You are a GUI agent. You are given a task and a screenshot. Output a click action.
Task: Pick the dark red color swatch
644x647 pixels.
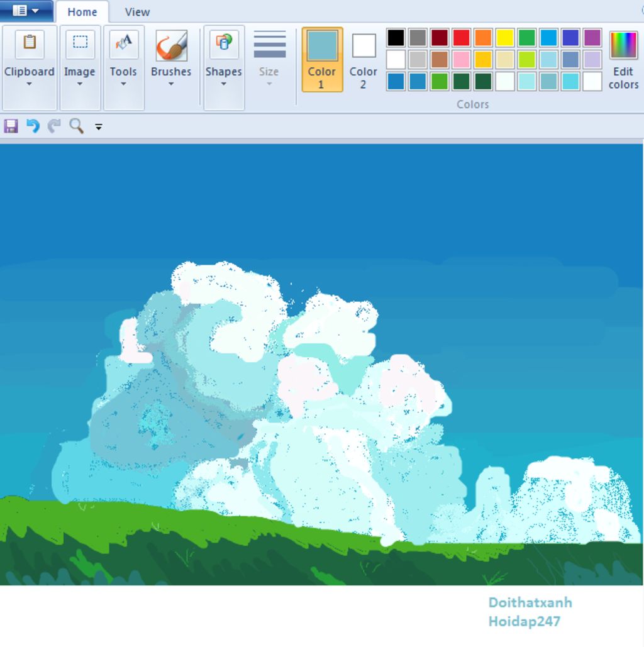click(440, 38)
